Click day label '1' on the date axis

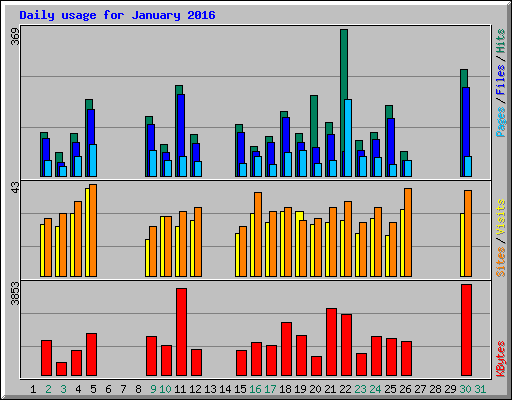coord(33,389)
